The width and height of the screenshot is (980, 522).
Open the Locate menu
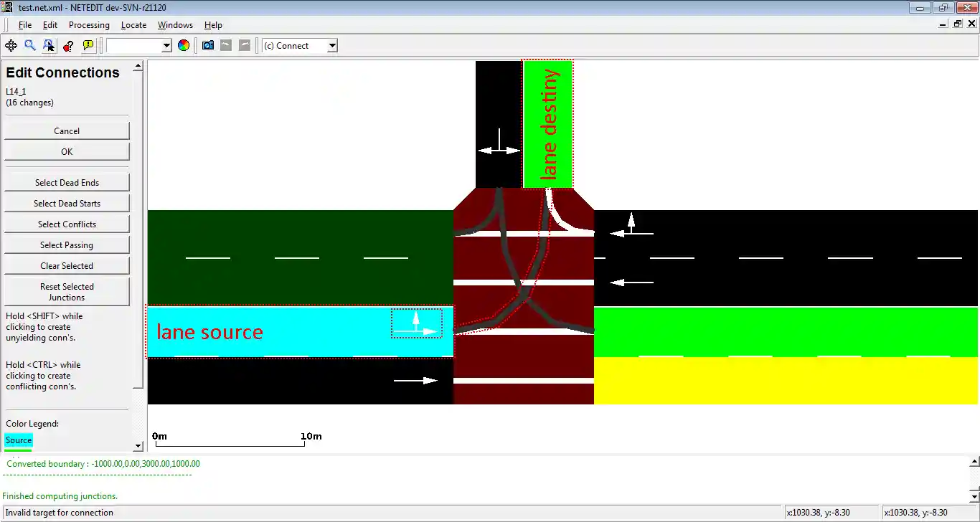click(x=133, y=25)
